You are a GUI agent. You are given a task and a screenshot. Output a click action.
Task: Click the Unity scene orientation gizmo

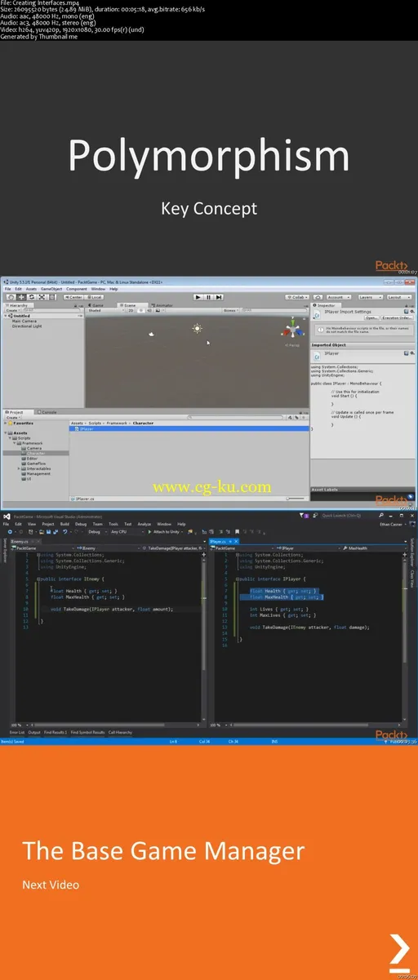295,331
